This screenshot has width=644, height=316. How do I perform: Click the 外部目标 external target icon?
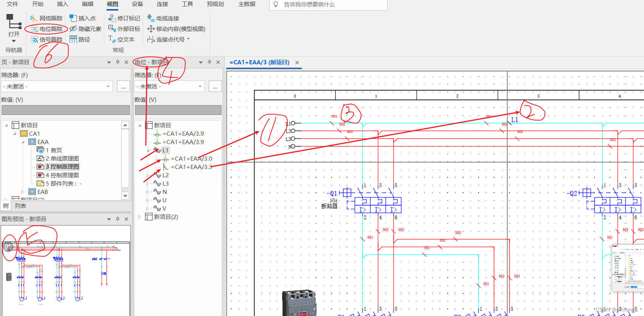[112, 29]
